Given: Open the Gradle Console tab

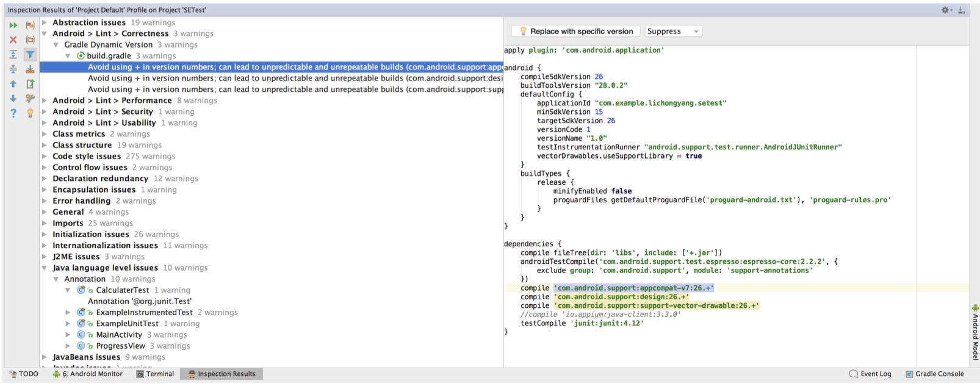Looking at the screenshot, I should click(x=935, y=374).
